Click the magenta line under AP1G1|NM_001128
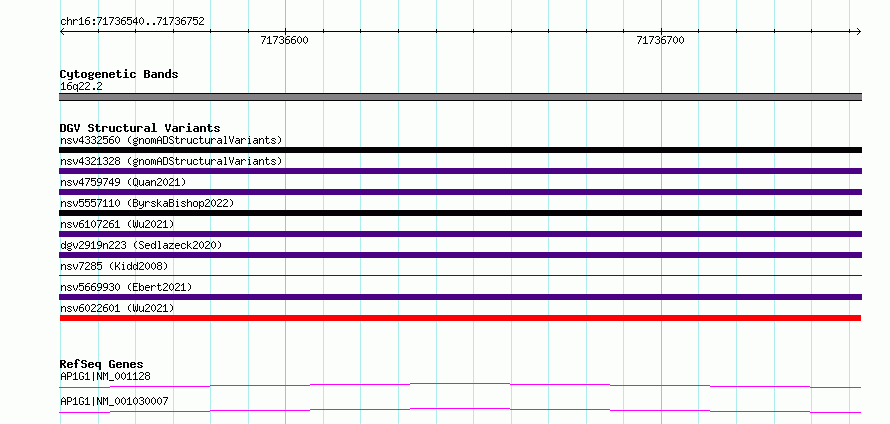This screenshot has height=424, width=890. click(x=460, y=385)
